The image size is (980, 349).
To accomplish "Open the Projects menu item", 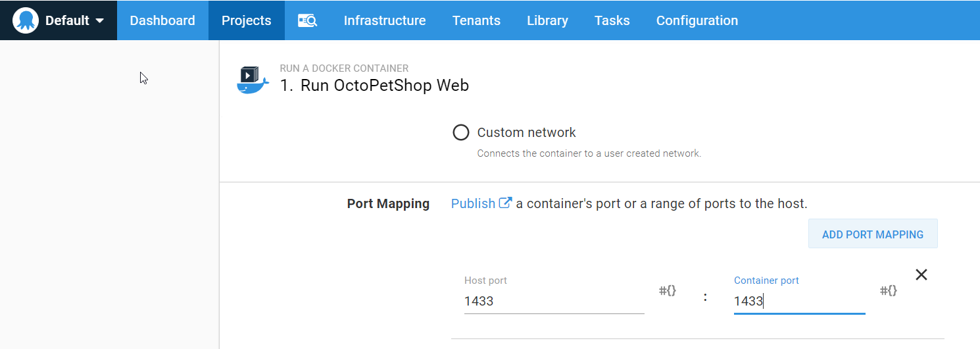I will pos(246,20).
